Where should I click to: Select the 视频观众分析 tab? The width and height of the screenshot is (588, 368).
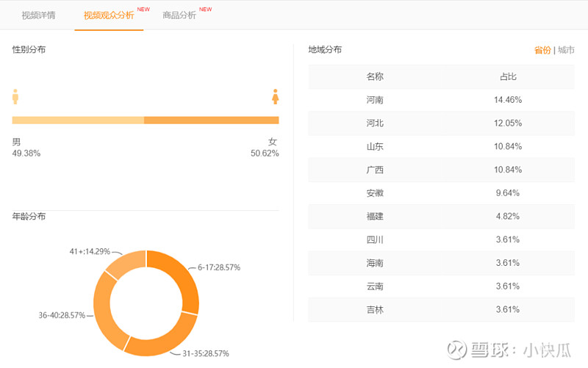tap(109, 15)
